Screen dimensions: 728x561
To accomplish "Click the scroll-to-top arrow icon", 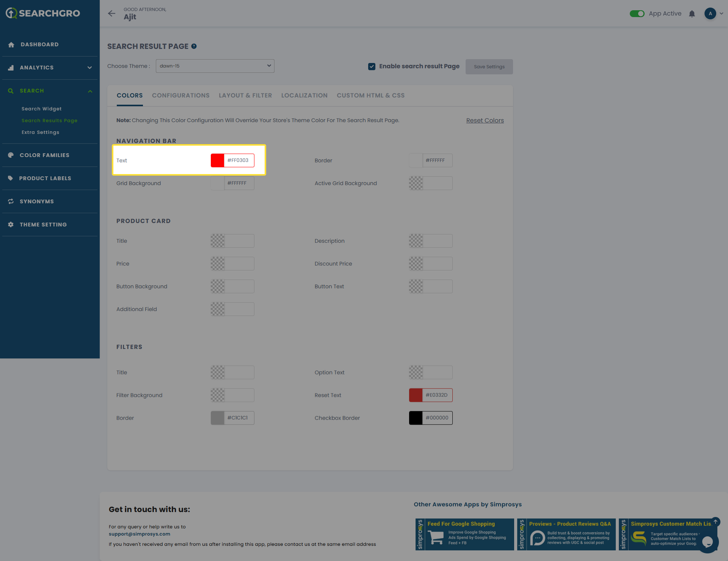I will pyautogui.click(x=715, y=522).
